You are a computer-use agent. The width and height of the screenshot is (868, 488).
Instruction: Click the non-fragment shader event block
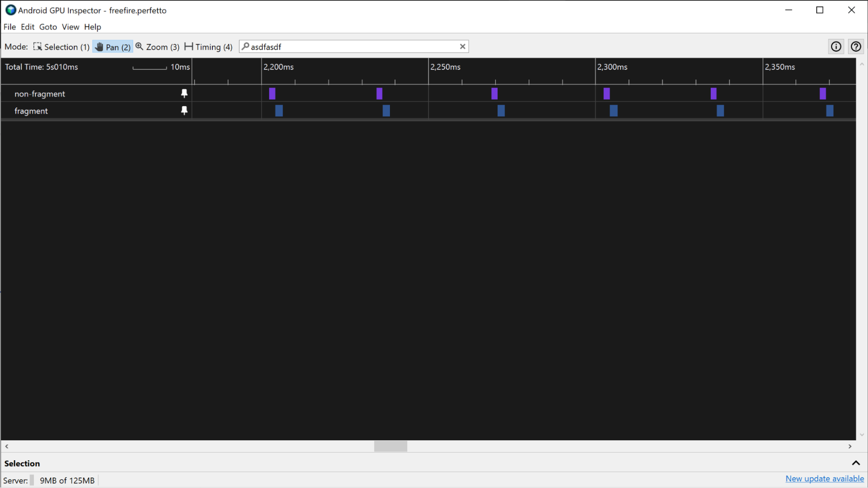[272, 93]
